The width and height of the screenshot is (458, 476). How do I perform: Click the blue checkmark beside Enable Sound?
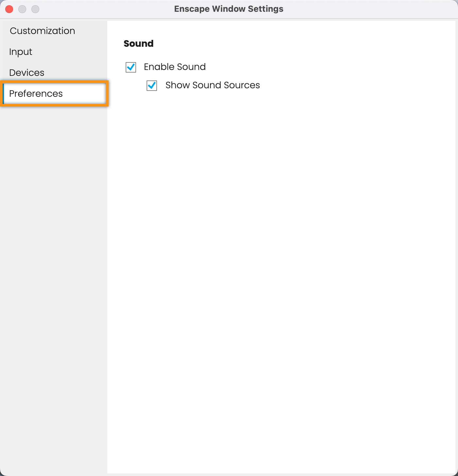(131, 67)
